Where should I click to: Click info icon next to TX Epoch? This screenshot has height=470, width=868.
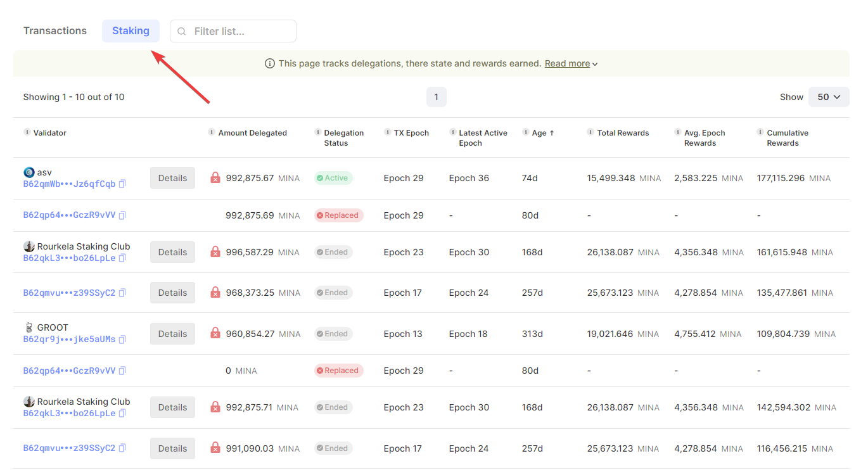387,132
